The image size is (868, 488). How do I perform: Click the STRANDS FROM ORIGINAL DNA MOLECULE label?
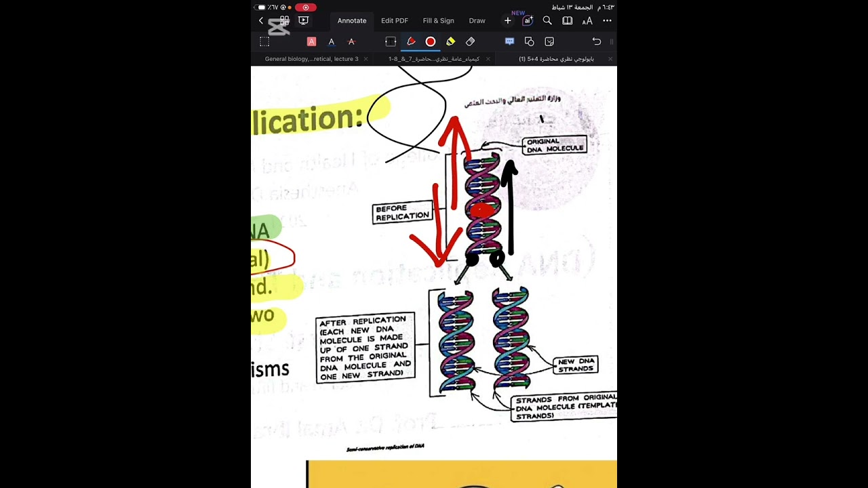coord(565,407)
